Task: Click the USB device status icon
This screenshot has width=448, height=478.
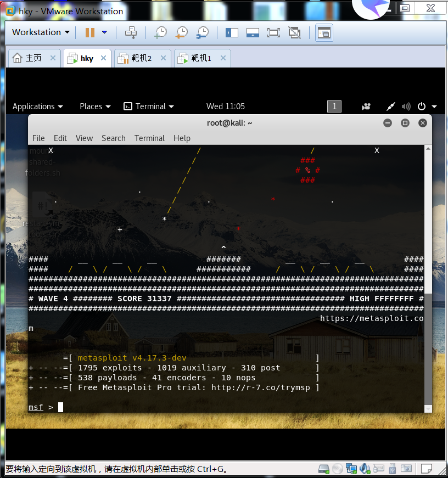Action: (392, 469)
